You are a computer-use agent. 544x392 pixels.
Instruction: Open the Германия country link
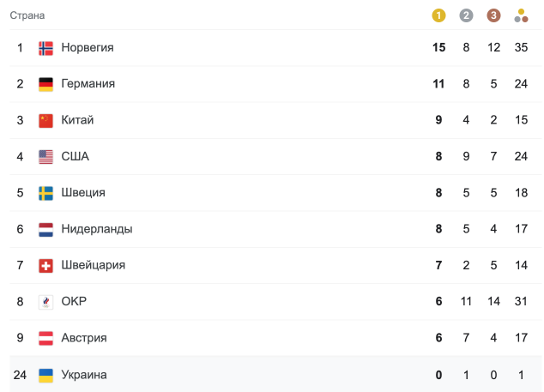click(88, 84)
